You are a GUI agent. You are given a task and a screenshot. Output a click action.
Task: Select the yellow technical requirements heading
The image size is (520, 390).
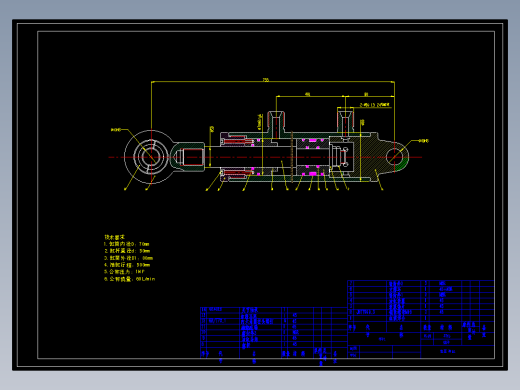point(114,237)
